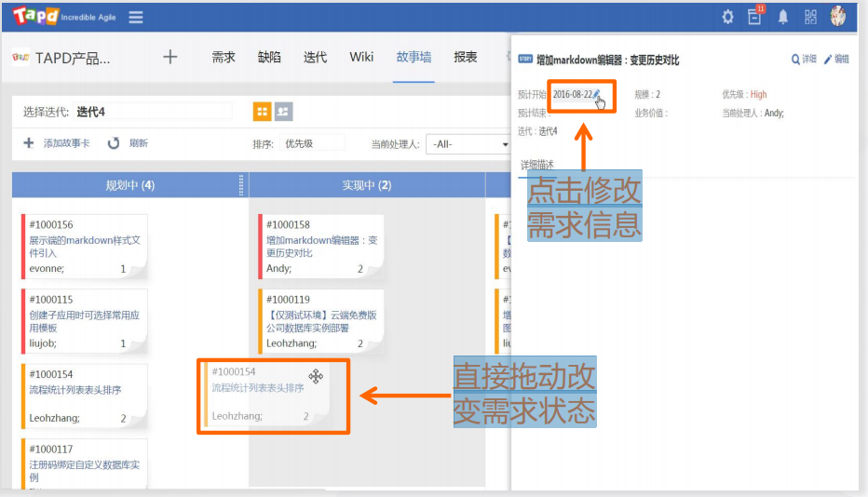Click owner evonne on card #1000156
This screenshot has height=497, width=868.
pos(47,268)
